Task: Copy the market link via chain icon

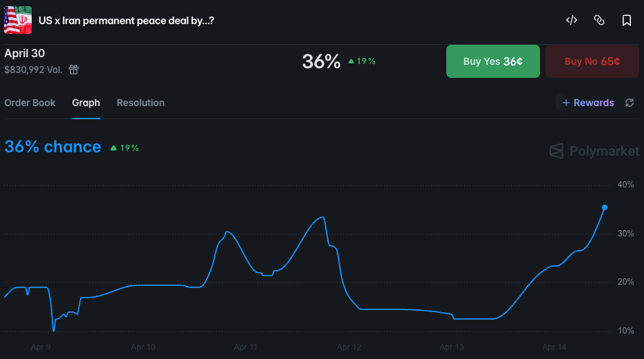Action: tap(599, 21)
